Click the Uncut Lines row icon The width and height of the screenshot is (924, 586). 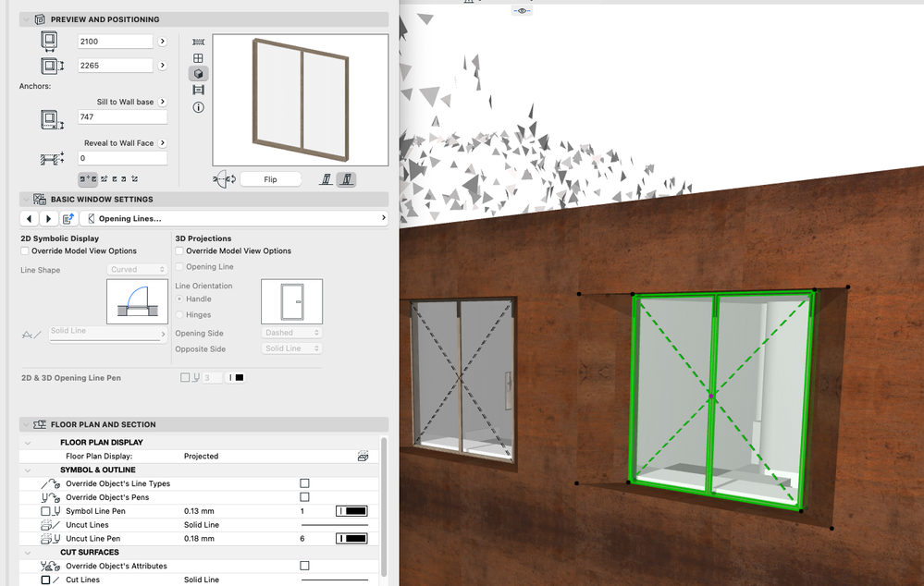(x=51, y=525)
